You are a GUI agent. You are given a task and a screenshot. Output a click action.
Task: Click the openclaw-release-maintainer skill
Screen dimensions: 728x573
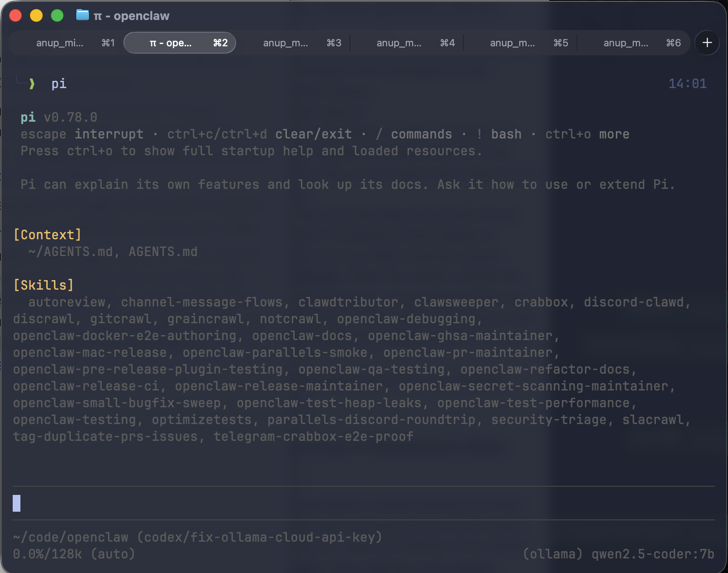(x=279, y=386)
